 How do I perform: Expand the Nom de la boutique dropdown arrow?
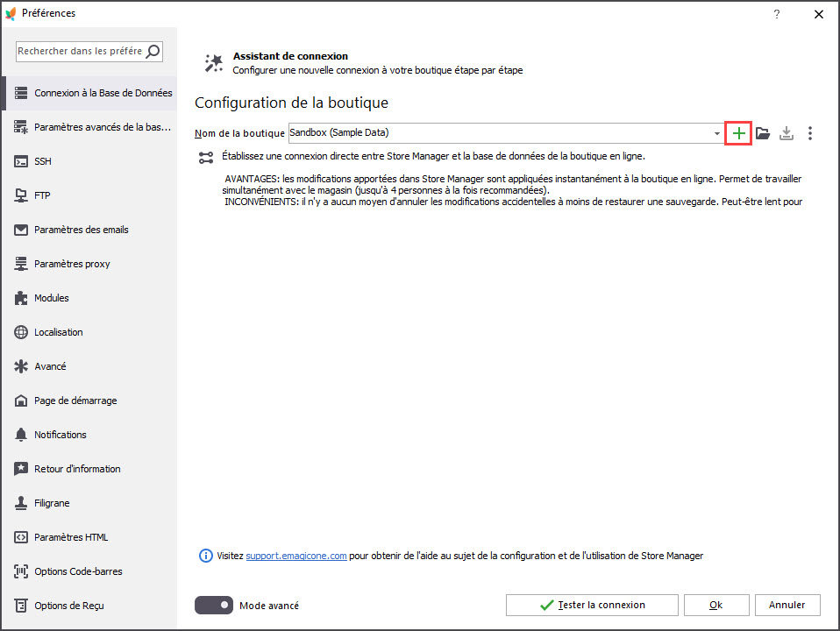point(716,133)
